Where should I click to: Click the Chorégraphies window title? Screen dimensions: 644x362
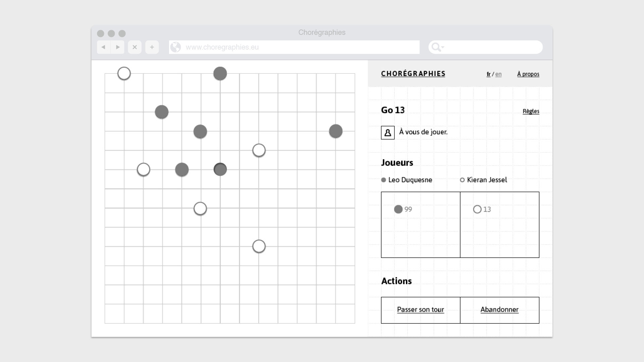322,33
